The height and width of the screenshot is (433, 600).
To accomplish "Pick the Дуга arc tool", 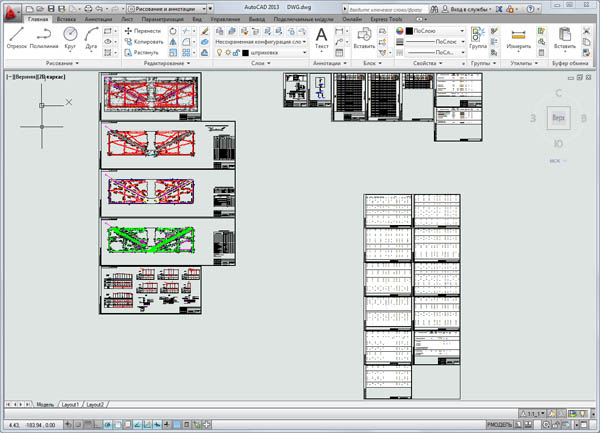I will coord(93,38).
